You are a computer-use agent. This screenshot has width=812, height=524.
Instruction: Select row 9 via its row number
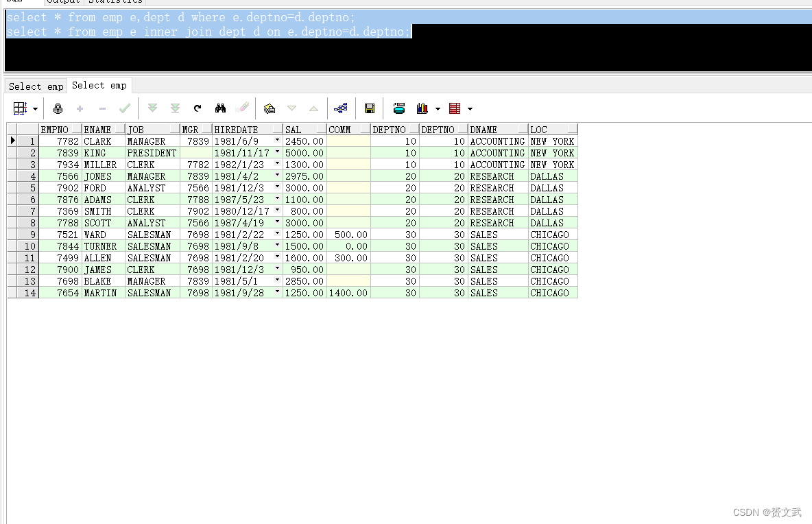[x=28, y=235]
